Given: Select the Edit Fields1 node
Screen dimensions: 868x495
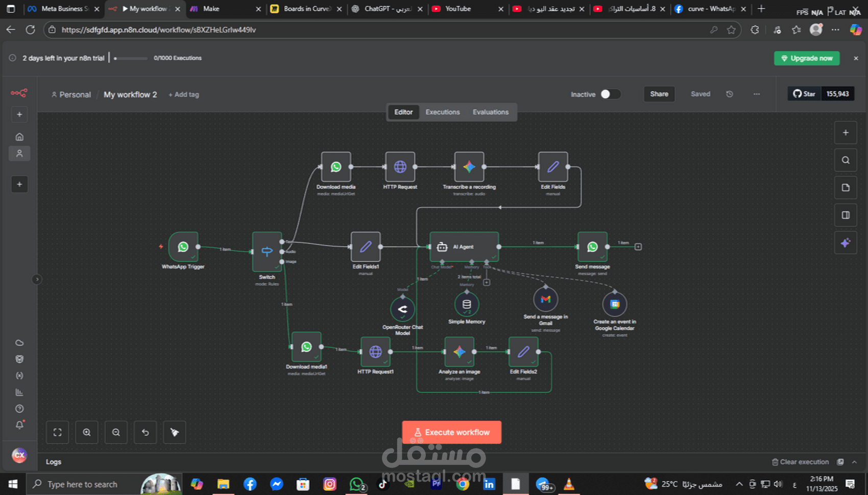Looking at the screenshot, I should pos(366,247).
